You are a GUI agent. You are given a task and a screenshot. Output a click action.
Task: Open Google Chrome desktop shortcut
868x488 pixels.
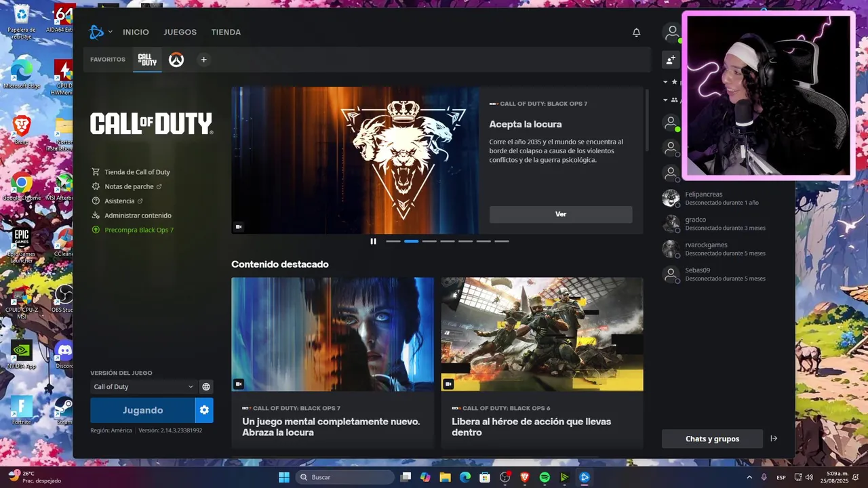click(x=22, y=188)
